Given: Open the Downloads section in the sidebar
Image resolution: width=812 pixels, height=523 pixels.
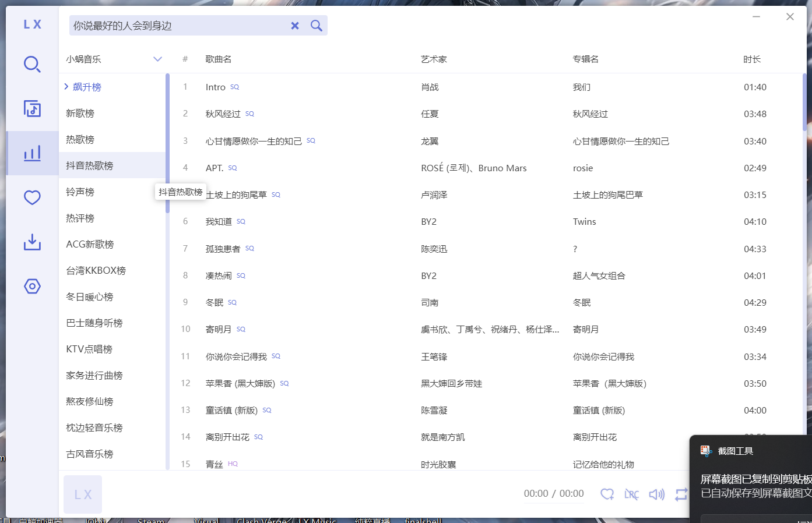Looking at the screenshot, I should pos(32,242).
